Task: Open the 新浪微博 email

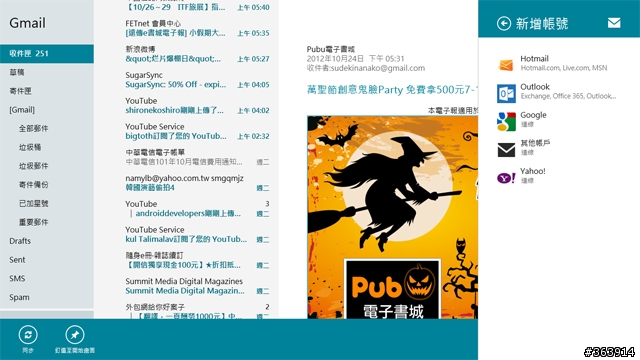Action: (x=197, y=54)
